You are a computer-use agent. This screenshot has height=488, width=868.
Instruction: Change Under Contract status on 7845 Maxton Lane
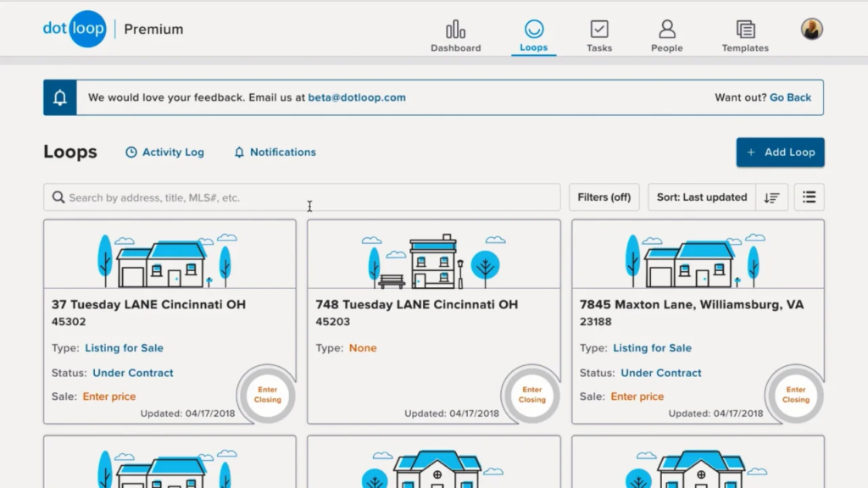661,373
